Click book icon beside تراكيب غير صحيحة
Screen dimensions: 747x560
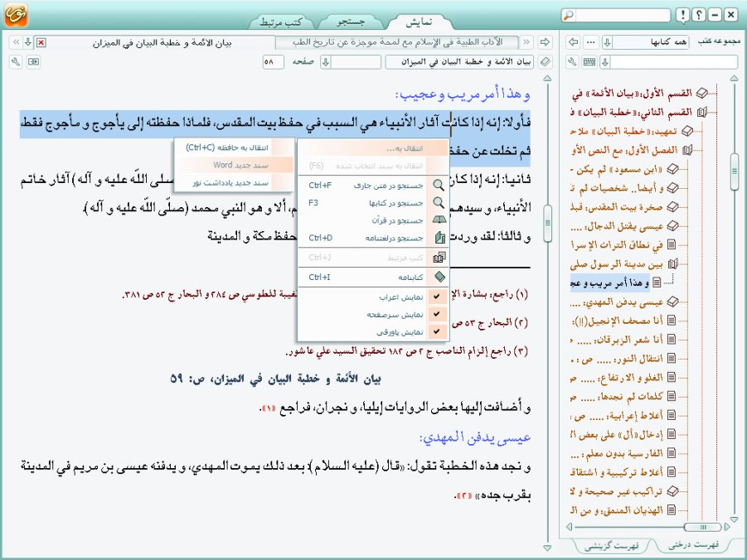pyautogui.click(x=672, y=491)
